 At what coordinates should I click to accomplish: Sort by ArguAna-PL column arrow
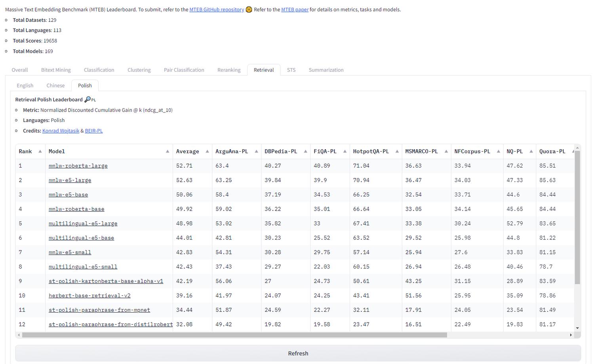256,151
